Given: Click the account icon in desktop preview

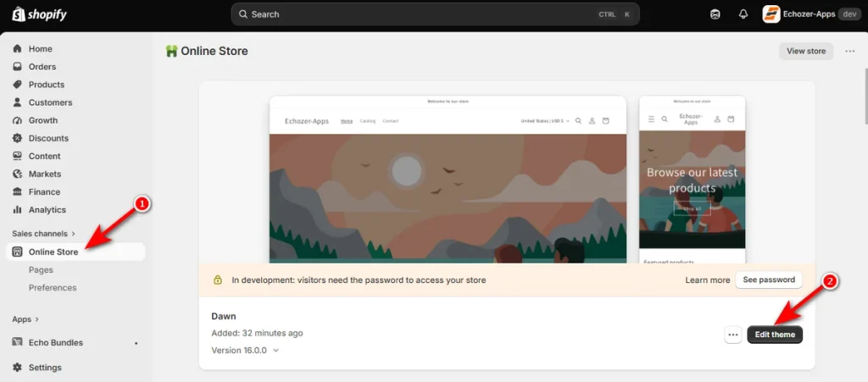Looking at the screenshot, I should 592,120.
